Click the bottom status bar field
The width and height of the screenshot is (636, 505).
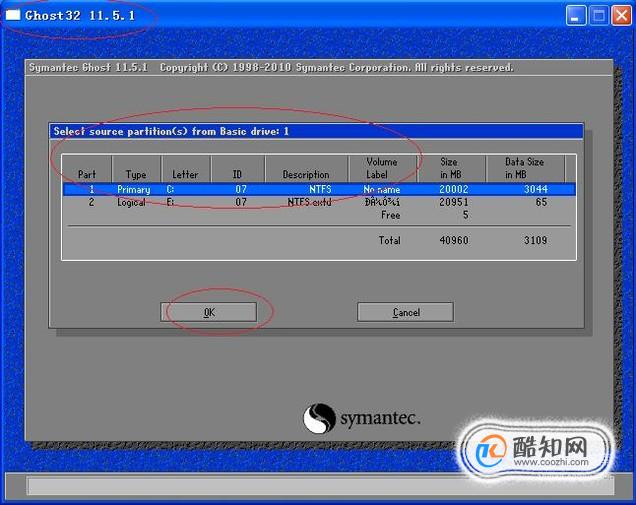(x=320, y=486)
